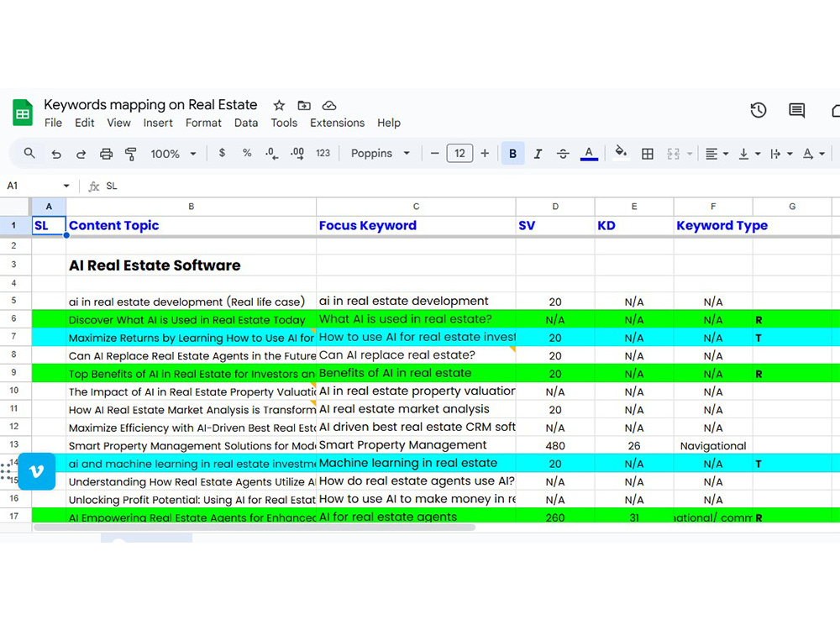The height and width of the screenshot is (630, 840).
Task: Open the text color picker
Action: [589, 154]
